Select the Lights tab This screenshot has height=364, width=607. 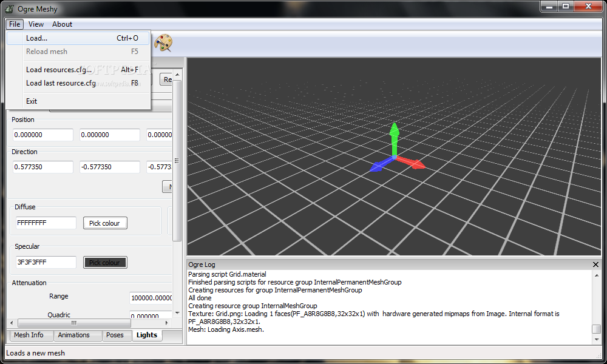pyautogui.click(x=147, y=335)
